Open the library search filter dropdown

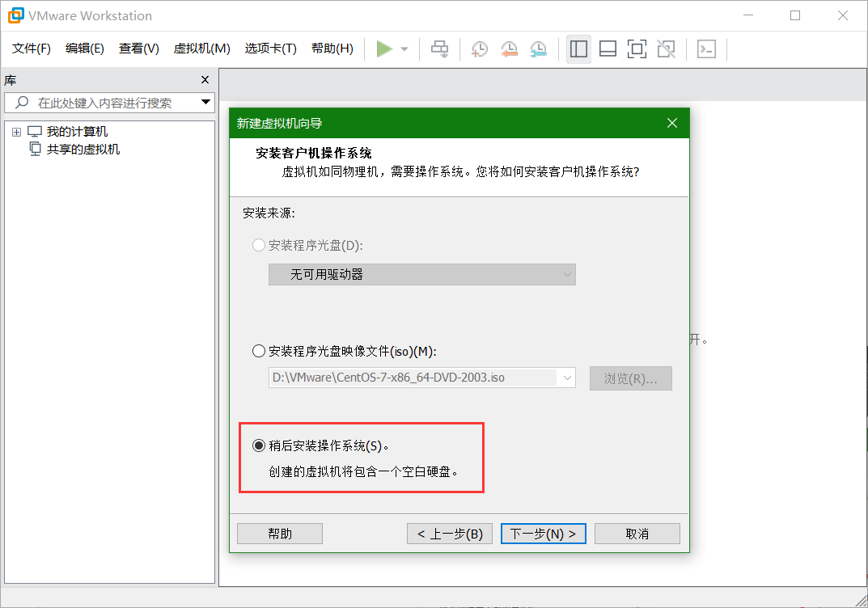point(205,102)
